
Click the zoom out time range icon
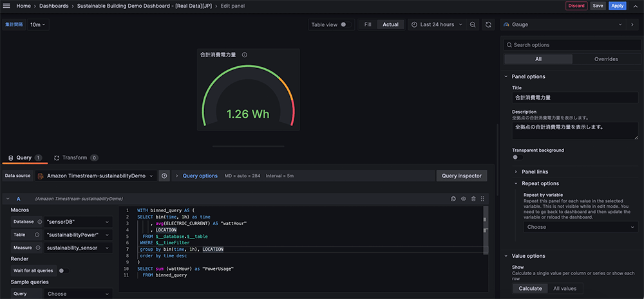tap(473, 24)
